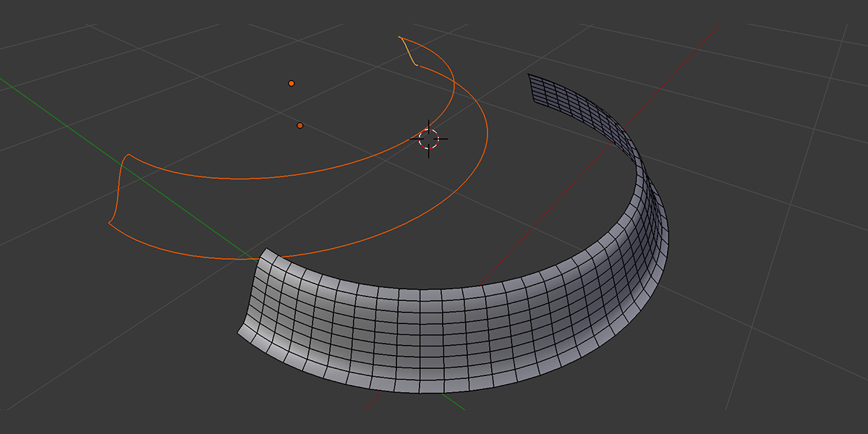This screenshot has width=868, height=434.
Task: Click the top rim of the gray mesh
Action: (x=434, y=287)
